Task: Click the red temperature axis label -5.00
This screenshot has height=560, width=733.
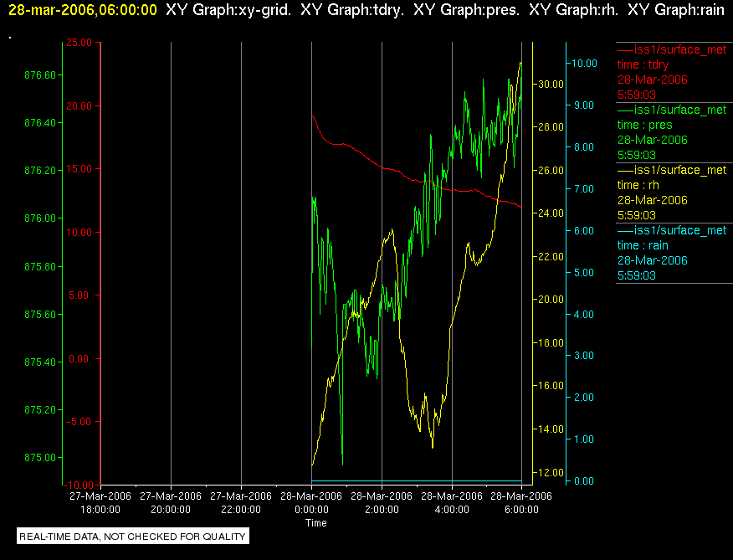Action: 79,422
